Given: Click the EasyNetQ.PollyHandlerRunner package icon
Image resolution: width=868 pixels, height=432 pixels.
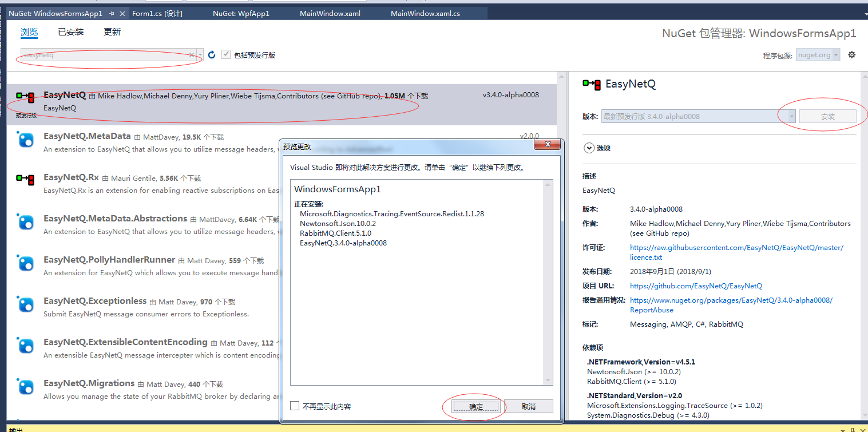Looking at the screenshot, I should coord(26,263).
